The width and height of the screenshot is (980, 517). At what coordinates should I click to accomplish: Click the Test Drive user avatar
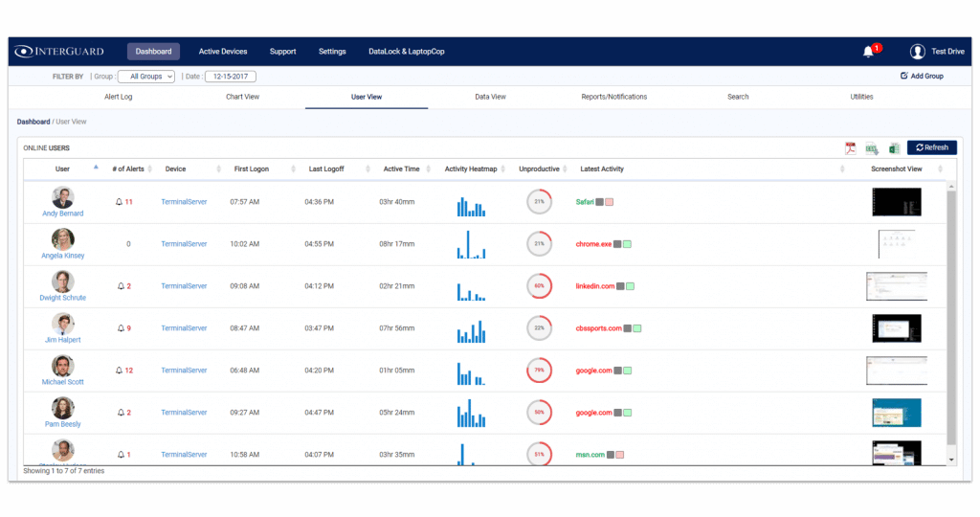pos(917,52)
